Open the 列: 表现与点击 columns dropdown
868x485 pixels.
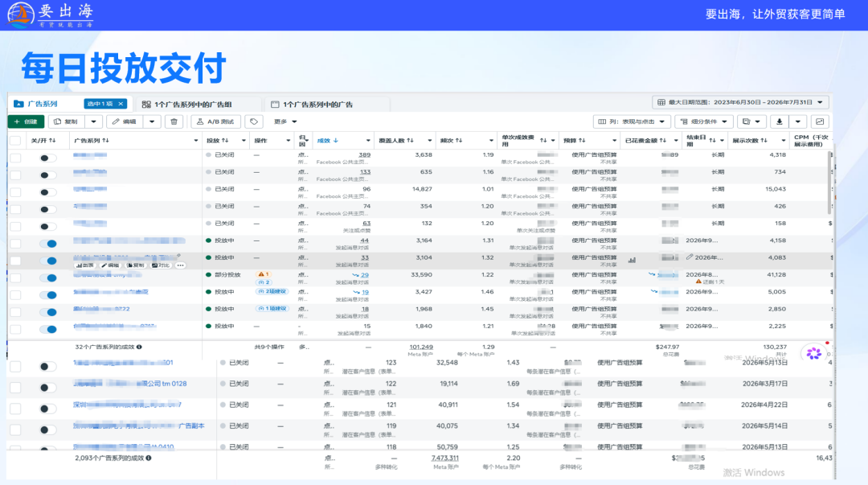click(632, 121)
